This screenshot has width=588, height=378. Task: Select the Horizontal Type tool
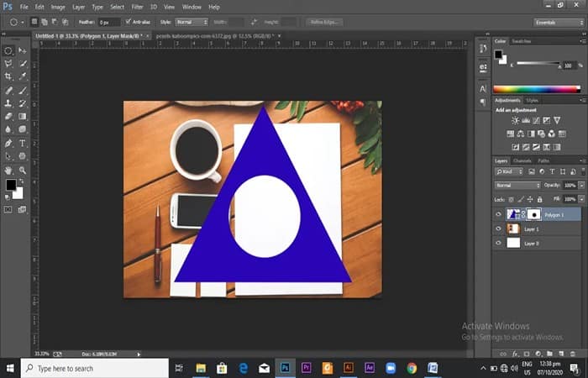point(23,144)
